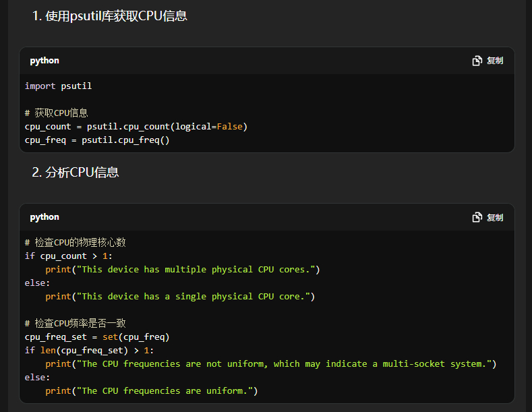Image resolution: width=532 pixels, height=412 pixels.
Task: Click the orange 'False' keyword
Action: 230,127
